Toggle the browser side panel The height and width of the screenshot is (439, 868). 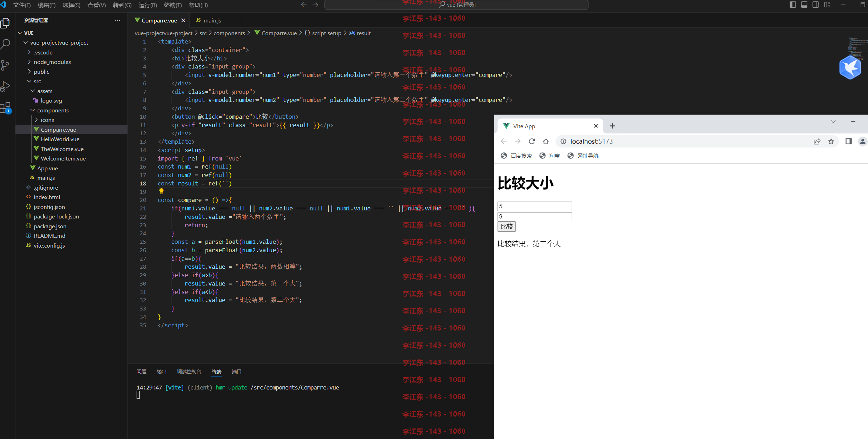[848, 141]
